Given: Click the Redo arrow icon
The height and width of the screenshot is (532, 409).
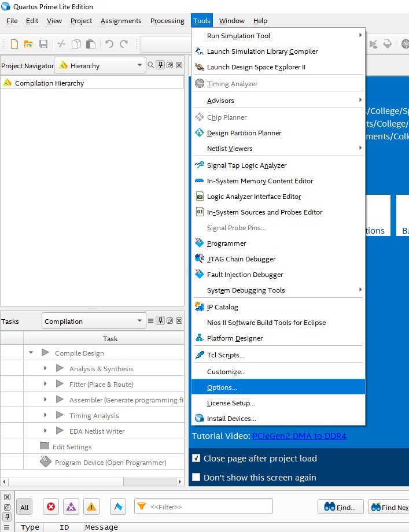Looking at the screenshot, I should point(124,44).
